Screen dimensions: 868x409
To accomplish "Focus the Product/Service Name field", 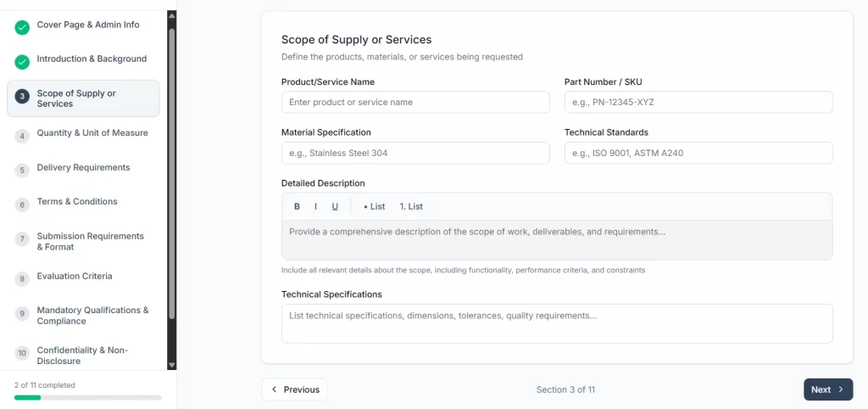I will pyautogui.click(x=415, y=103).
